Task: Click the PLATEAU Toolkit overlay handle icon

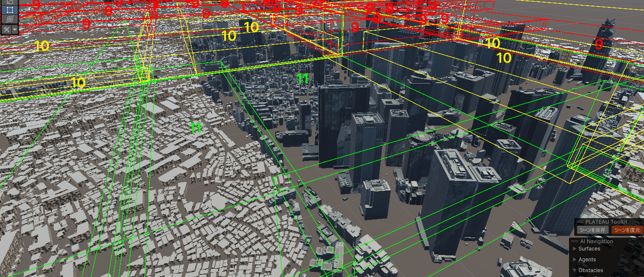Action: [x=579, y=222]
